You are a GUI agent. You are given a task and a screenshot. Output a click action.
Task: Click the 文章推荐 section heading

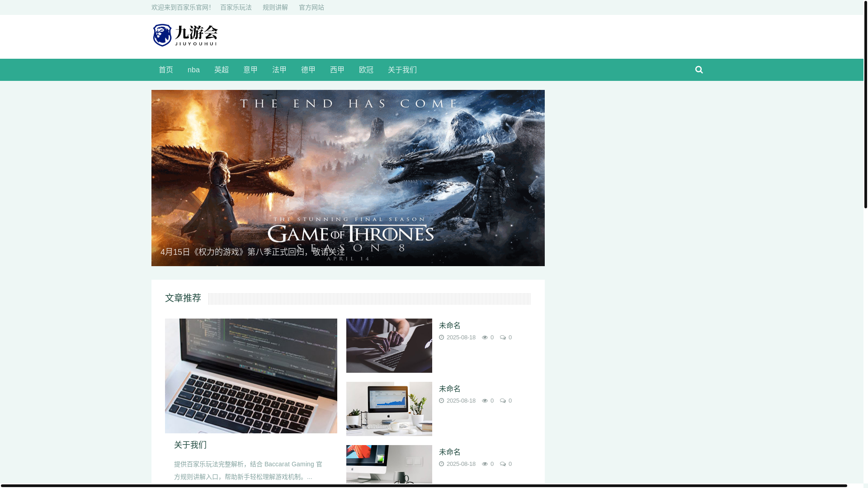click(x=183, y=298)
